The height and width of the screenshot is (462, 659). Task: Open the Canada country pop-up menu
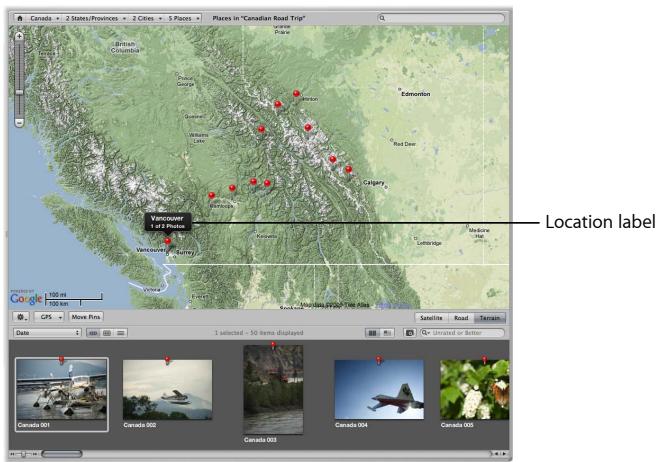(44, 18)
